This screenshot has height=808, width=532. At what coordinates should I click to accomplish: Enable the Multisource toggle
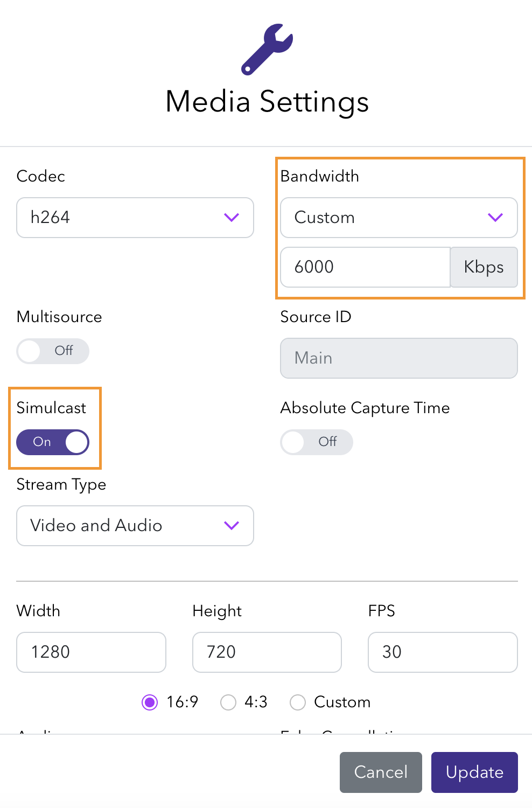click(53, 351)
